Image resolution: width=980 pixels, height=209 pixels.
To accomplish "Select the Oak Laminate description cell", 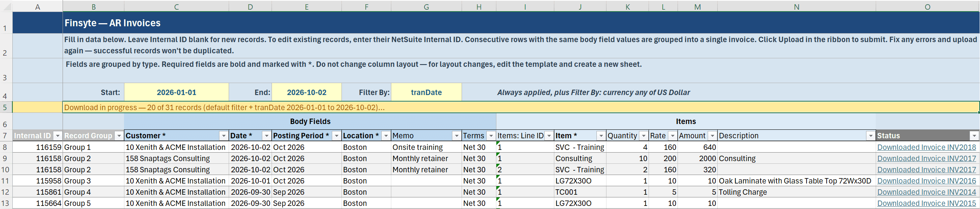I will 797,181.
